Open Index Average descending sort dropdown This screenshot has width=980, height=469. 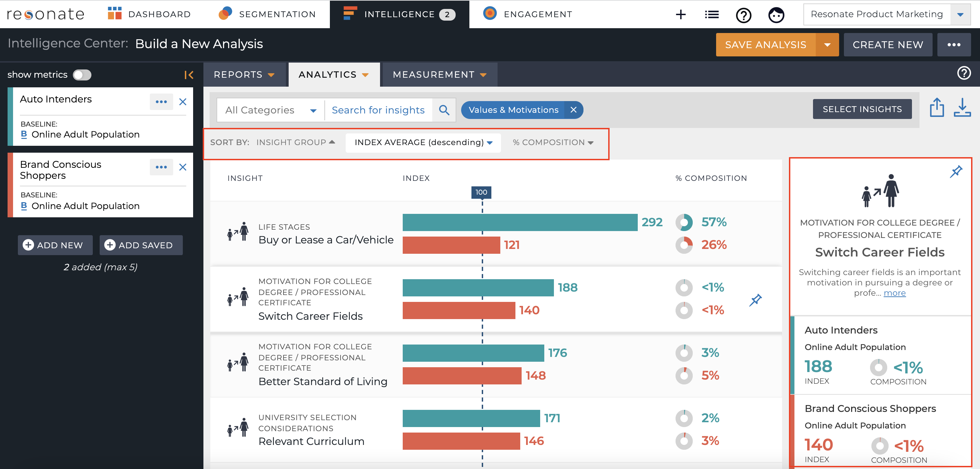click(x=423, y=142)
